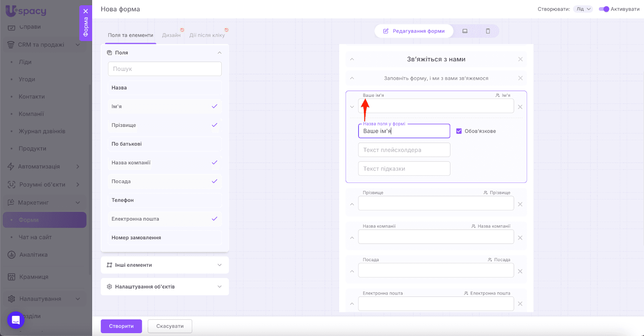The image size is (644, 336).
Task: Click the desktop preview icon
Action: pyautogui.click(x=465, y=31)
